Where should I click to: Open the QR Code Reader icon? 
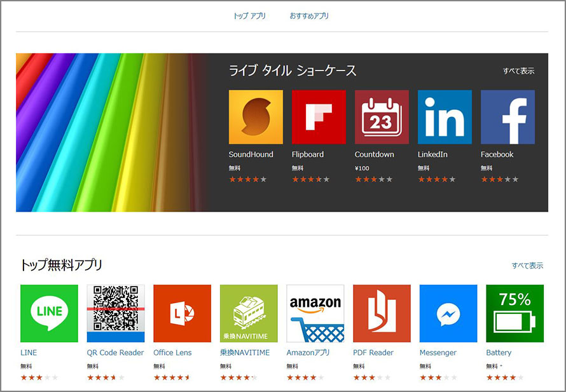point(116,313)
